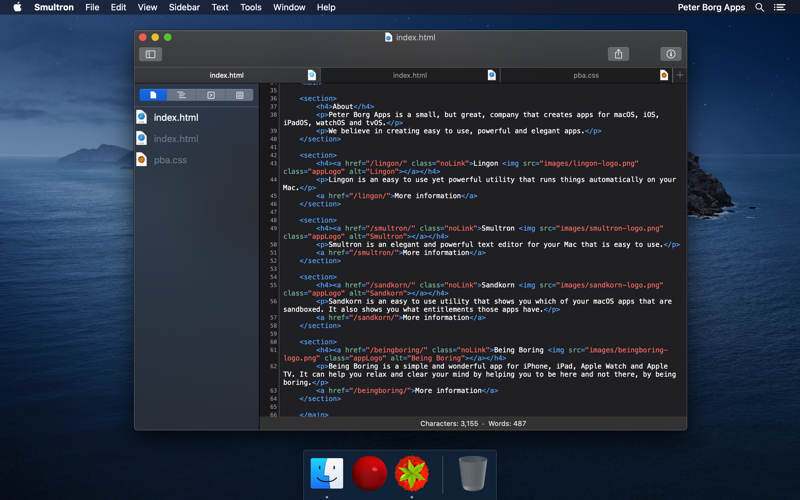The height and width of the screenshot is (500, 800).
Task: Click the </main> tag on line 66
Action: [314, 414]
